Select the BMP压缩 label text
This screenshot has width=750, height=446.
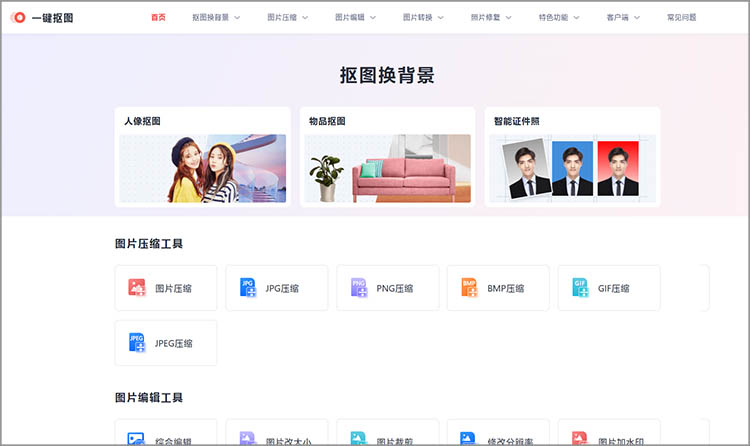coord(506,289)
